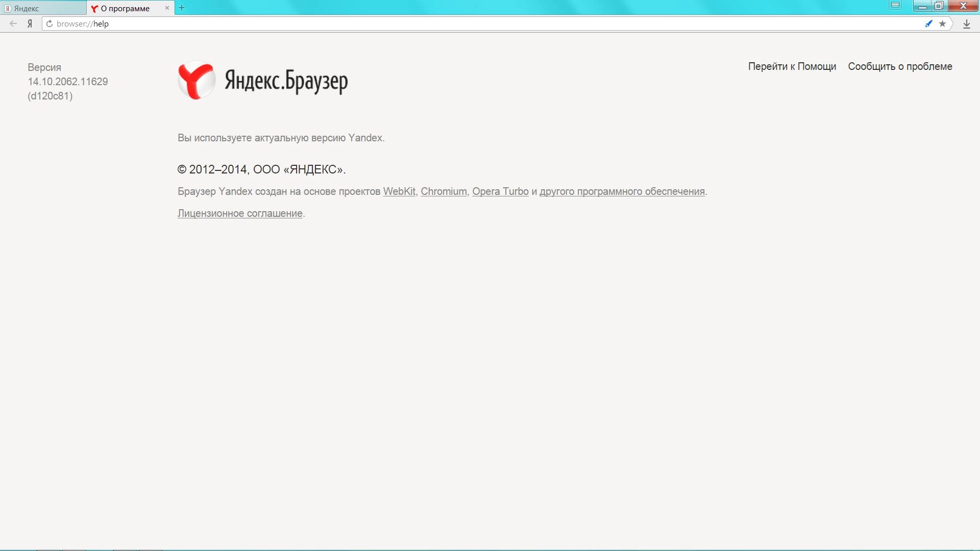
Task: Open the Opera Turbo link
Action: [500, 191]
